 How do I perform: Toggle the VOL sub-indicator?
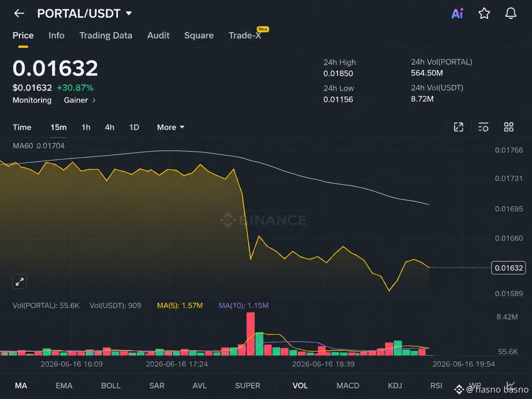tap(300, 385)
